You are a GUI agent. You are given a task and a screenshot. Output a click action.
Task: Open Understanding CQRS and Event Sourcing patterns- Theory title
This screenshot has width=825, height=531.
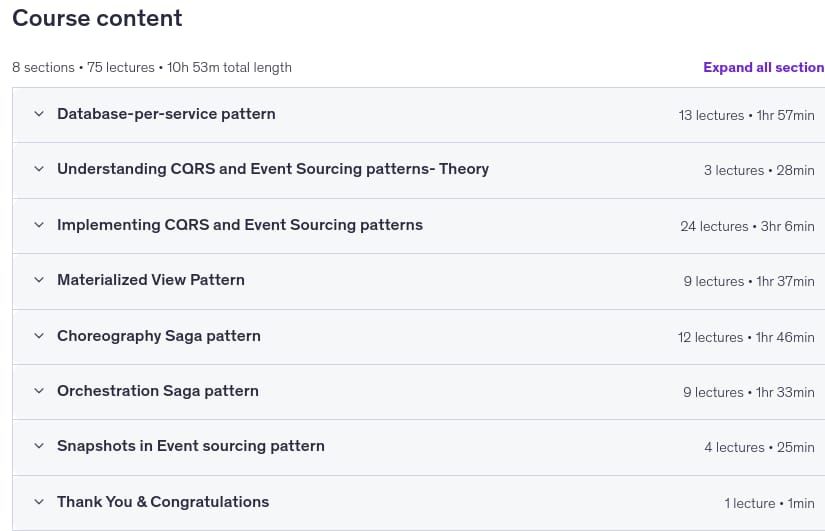point(273,169)
